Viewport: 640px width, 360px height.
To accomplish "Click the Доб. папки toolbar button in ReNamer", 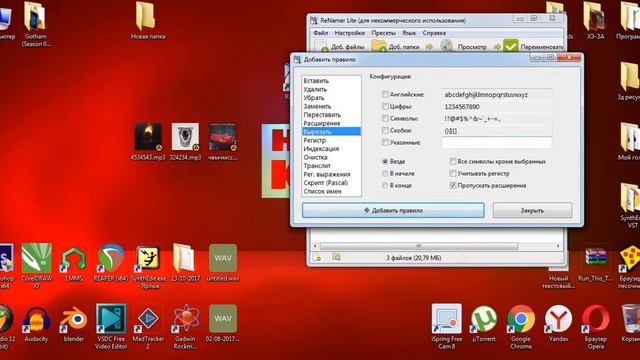I will click(395, 47).
